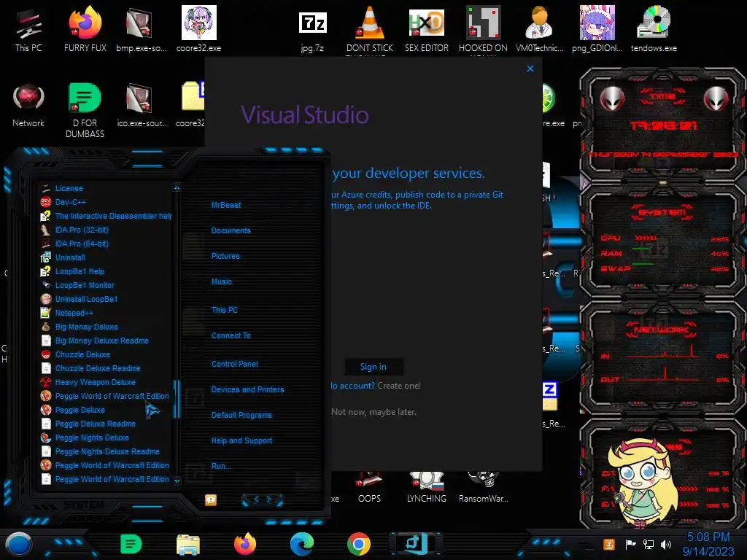
Task: Open IDA Pro (64-bit)
Action: (x=82, y=244)
